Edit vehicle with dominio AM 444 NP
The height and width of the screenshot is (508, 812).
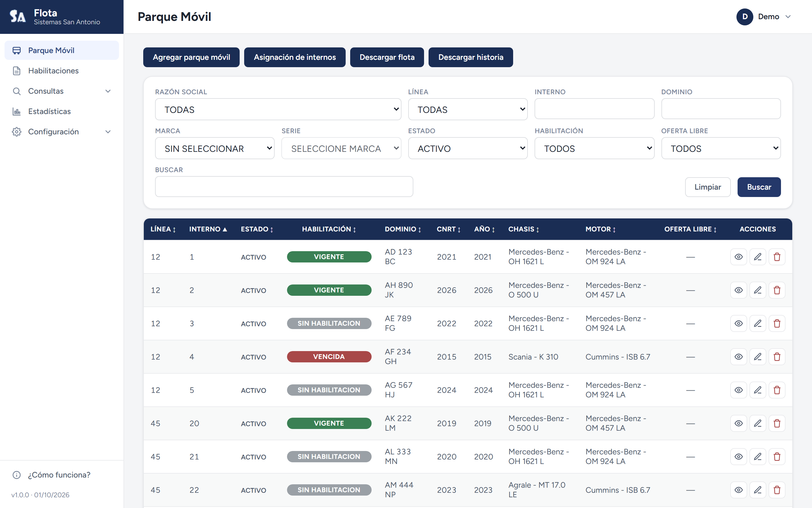click(757, 490)
